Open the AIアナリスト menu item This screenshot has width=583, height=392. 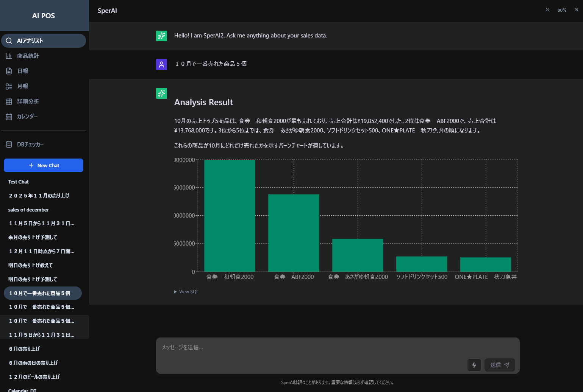tap(44, 41)
